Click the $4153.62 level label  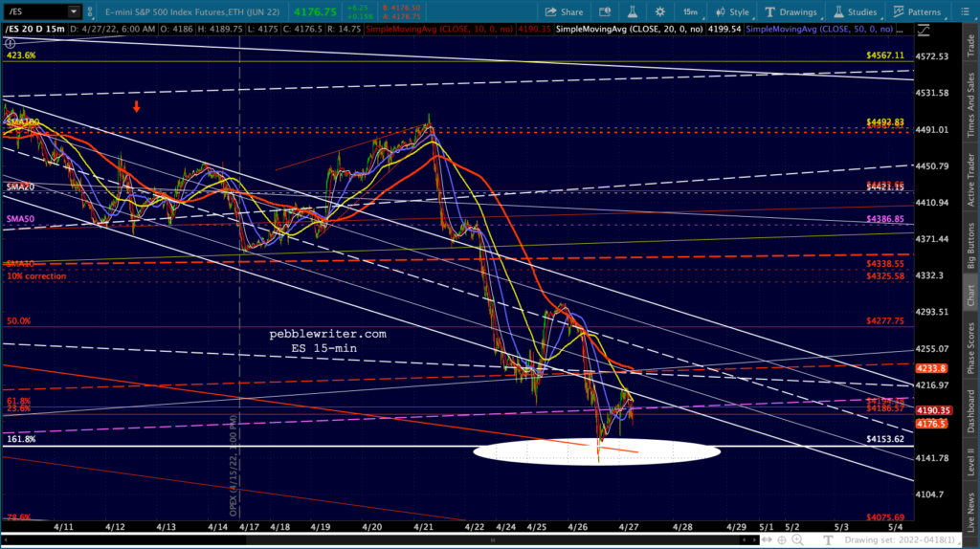[885, 439]
